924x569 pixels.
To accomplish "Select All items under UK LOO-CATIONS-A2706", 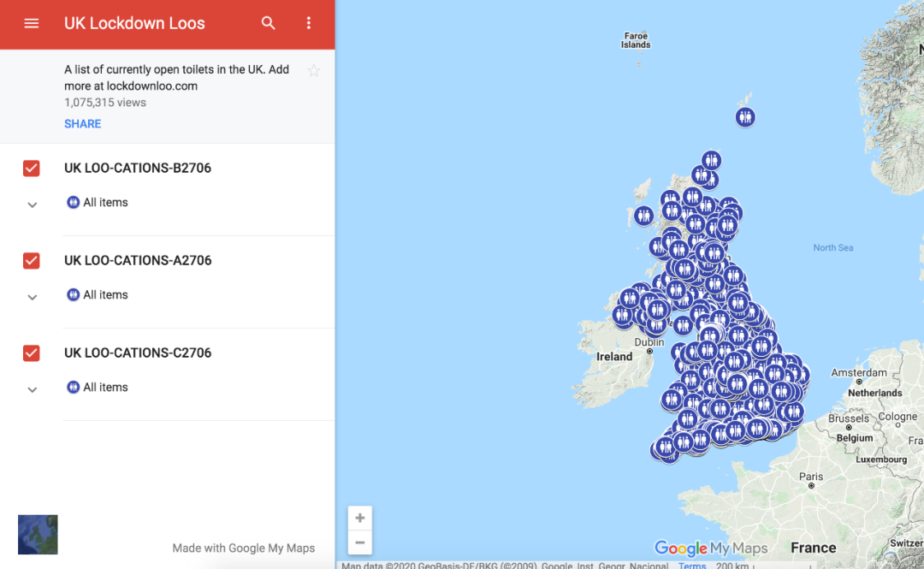I will [98, 295].
